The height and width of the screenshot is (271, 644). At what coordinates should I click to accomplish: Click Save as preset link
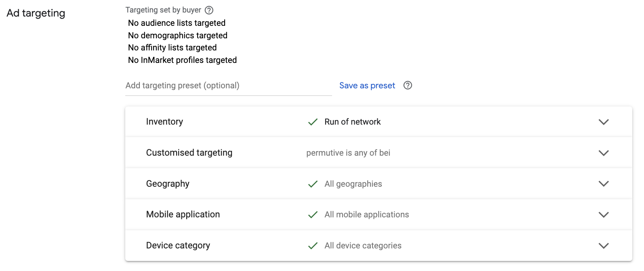[x=367, y=85]
